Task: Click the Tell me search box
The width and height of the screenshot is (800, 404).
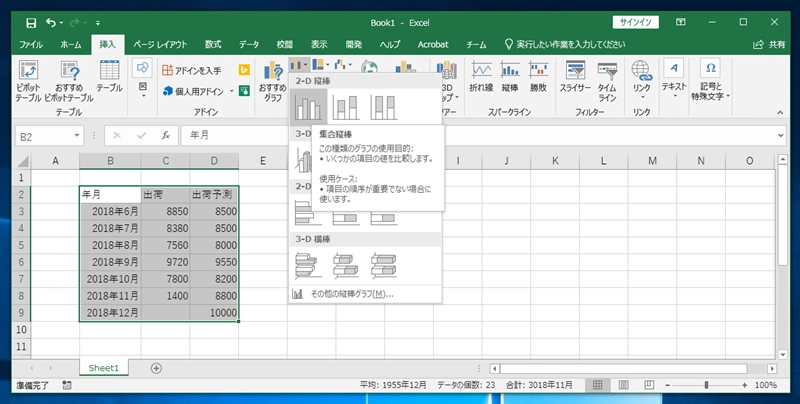Action: (564, 44)
